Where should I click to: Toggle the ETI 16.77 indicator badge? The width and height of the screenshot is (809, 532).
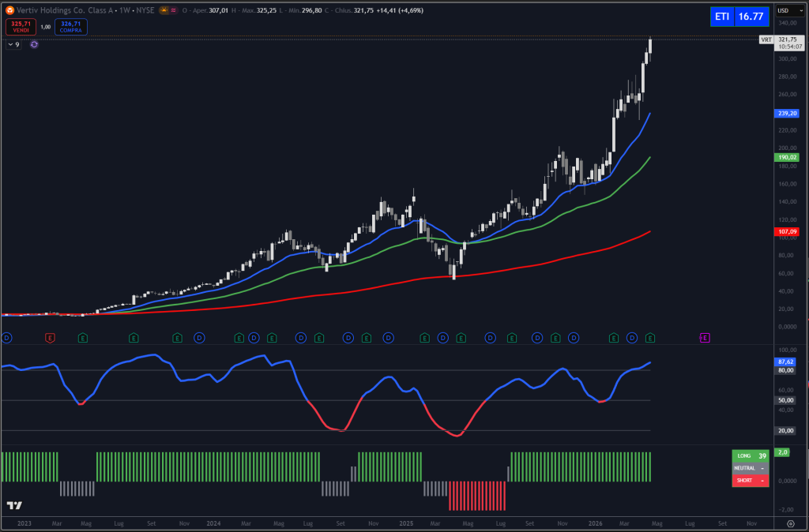point(739,16)
